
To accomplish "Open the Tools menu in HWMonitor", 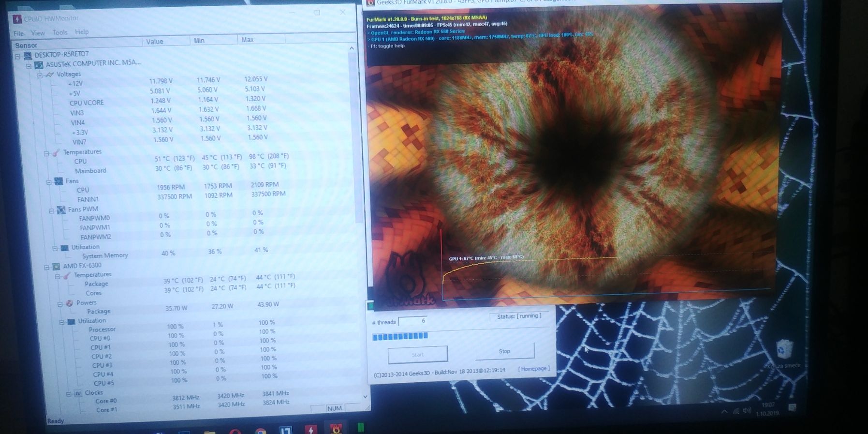I will coord(60,32).
